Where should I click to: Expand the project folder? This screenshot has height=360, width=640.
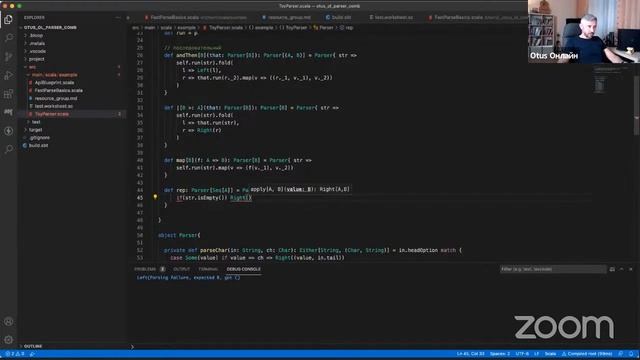(36, 59)
